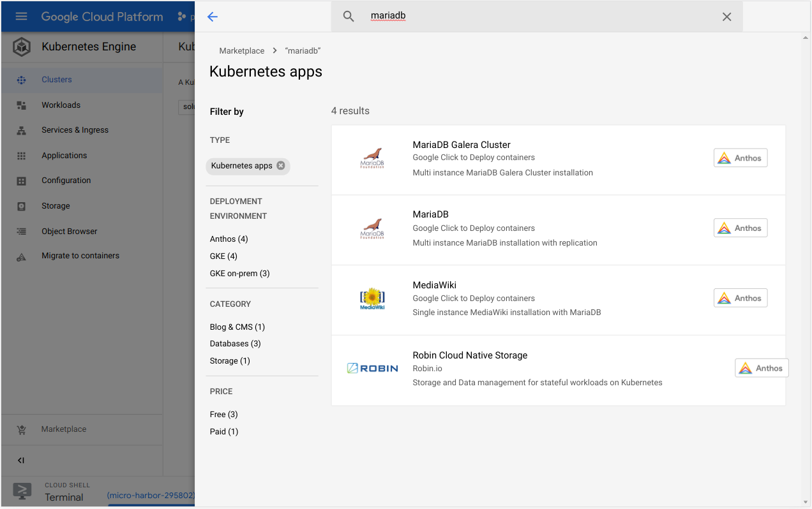
Task: Open Marketplace from the sidebar
Action: click(x=63, y=429)
